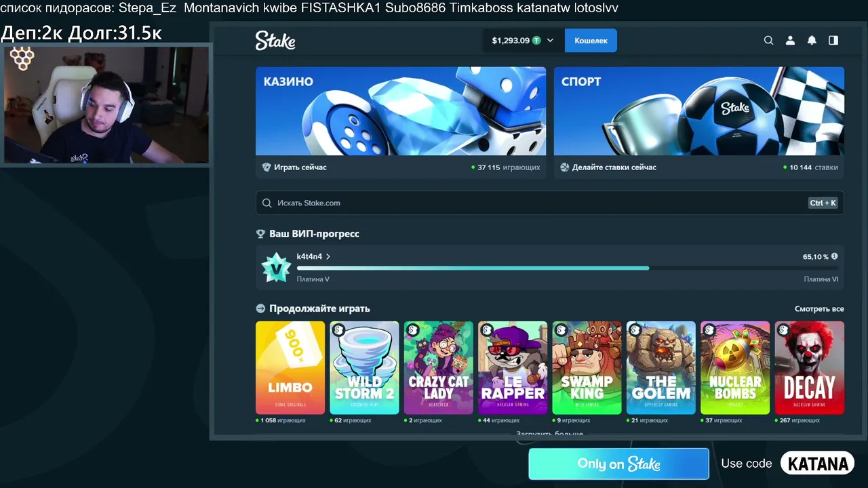Click the Platinum V star badge

(x=276, y=268)
